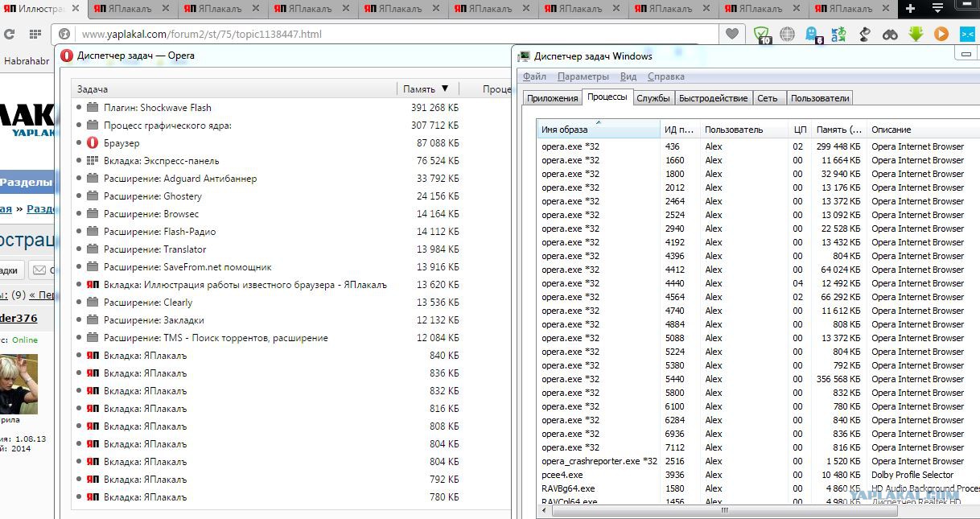The height and width of the screenshot is (519, 980).
Task: Select opera.exe process with PID 436
Action: coord(759,146)
